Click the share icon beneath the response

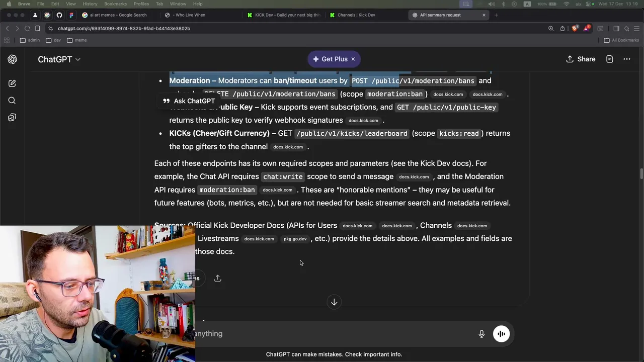tap(217, 278)
